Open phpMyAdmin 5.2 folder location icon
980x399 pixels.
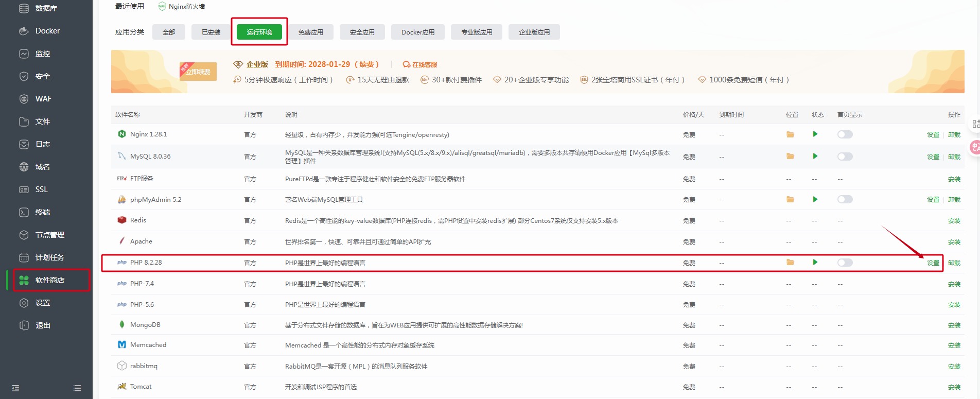(790, 199)
